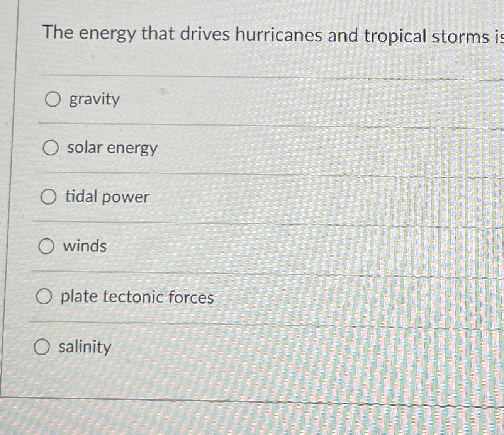This screenshot has height=435, width=504.
Task: Click the winds answer label
Action: [85, 246]
